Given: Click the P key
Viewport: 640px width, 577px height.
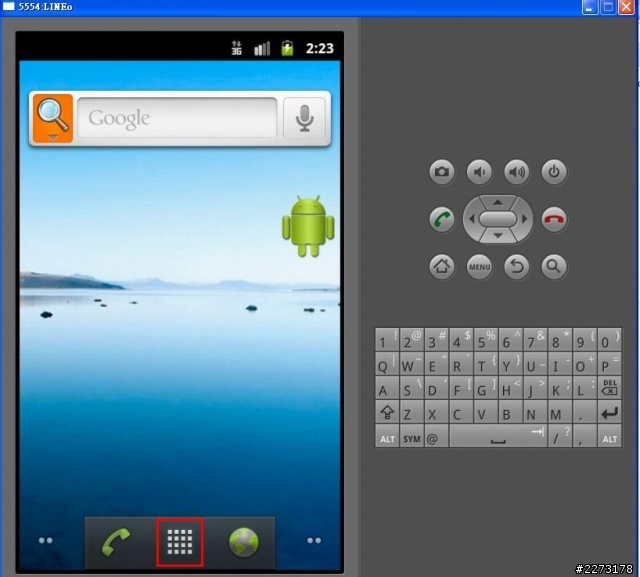Looking at the screenshot, I should 609,364.
